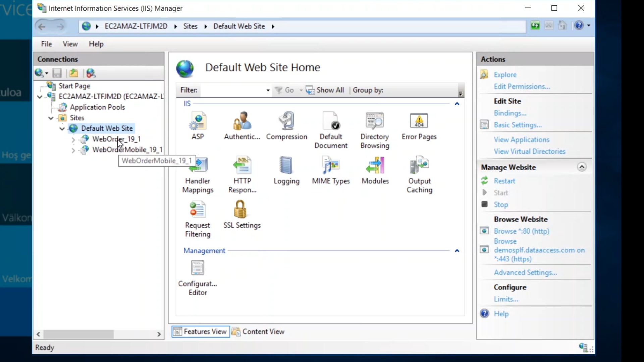Open the Configuration Editor icon
Viewport: 644px width, 362px height.
pos(198,278)
